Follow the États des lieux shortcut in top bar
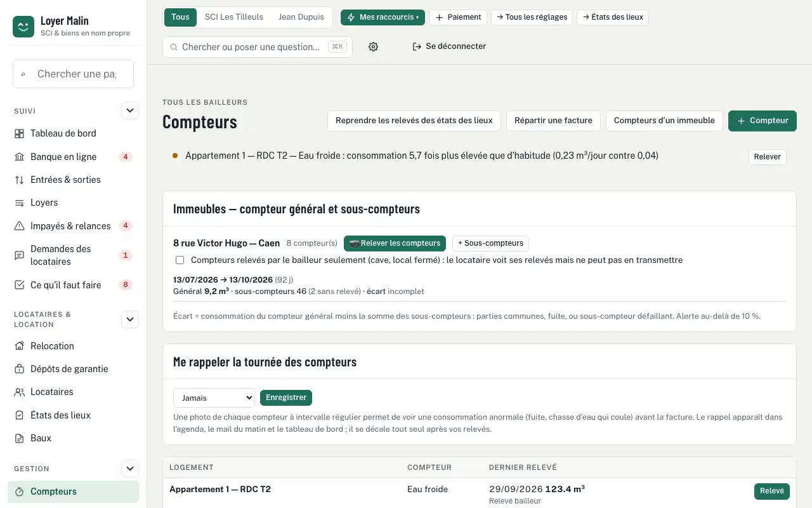This screenshot has height=508, width=812. point(613,17)
